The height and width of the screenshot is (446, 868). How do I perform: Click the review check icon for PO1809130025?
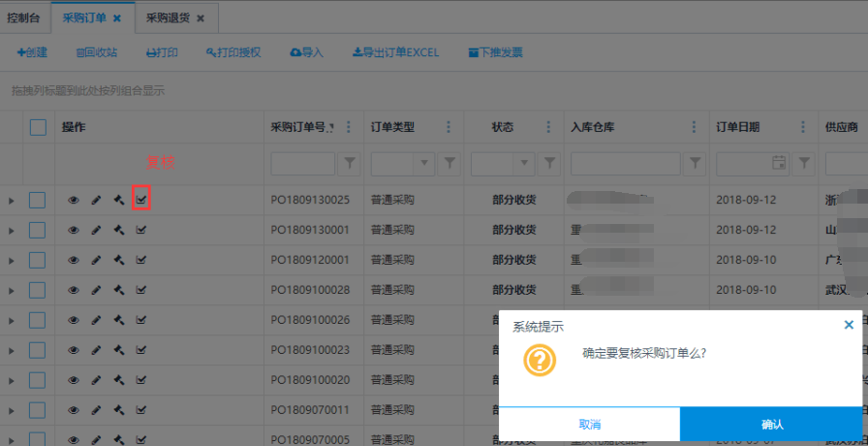click(141, 200)
